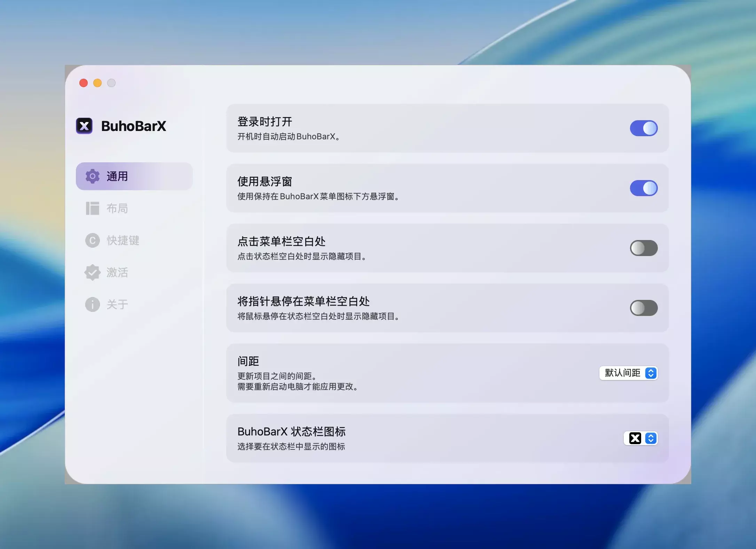The height and width of the screenshot is (549, 756).
Task: Click the BuhoBarX logo icon
Action: [84, 126]
